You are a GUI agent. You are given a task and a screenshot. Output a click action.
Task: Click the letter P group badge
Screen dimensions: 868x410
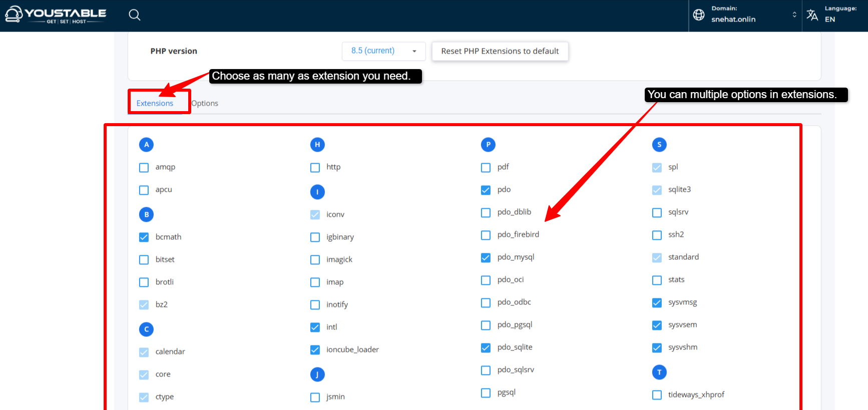[488, 145]
